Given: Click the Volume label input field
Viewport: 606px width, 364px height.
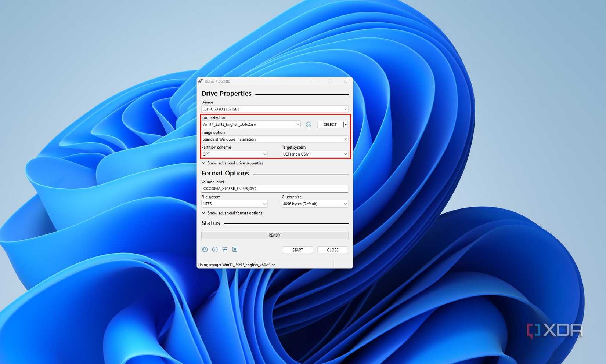Looking at the screenshot, I should pos(274,188).
